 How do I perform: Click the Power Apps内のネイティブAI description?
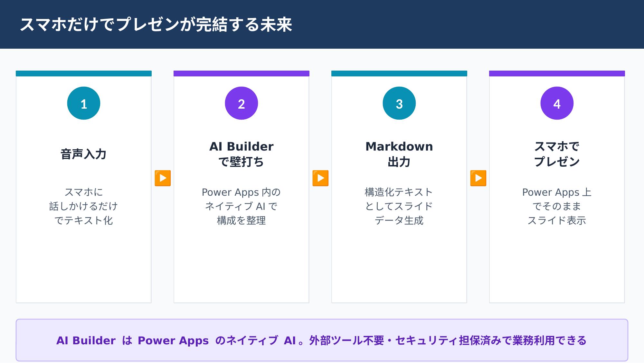tap(241, 206)
